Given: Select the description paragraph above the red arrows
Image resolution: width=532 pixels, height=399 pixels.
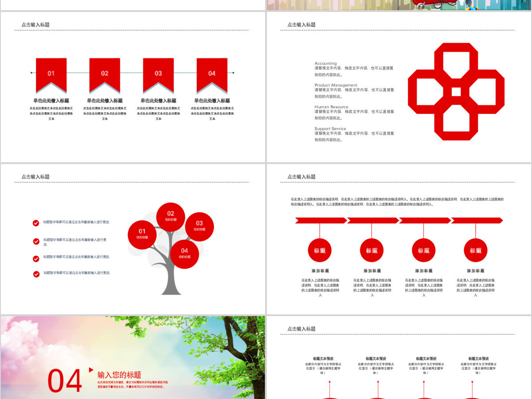Looking at the screenshot, I should pos(397,202).
